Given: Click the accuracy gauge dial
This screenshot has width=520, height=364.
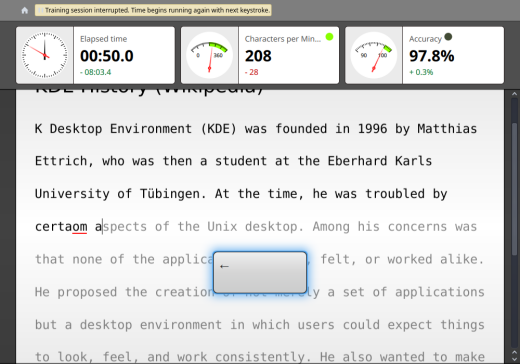Looking at the screenshot, I should pyautogui.click(x=374, y=55).
